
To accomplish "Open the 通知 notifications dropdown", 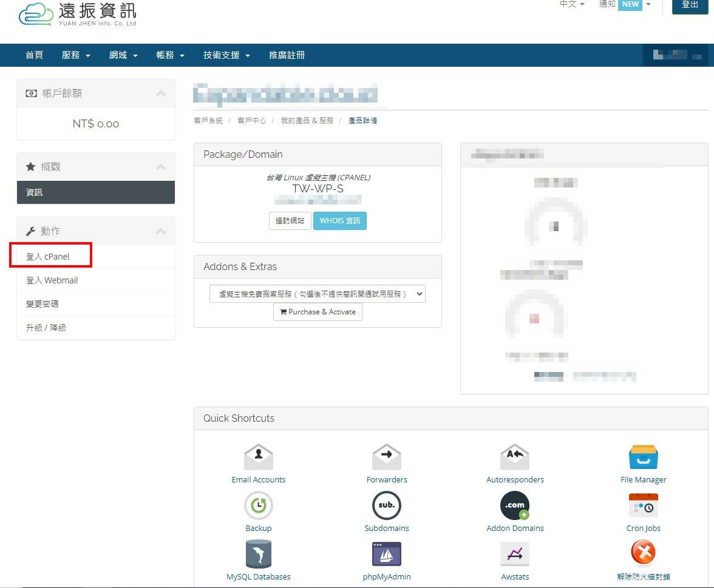I will (x=625, y=4).
